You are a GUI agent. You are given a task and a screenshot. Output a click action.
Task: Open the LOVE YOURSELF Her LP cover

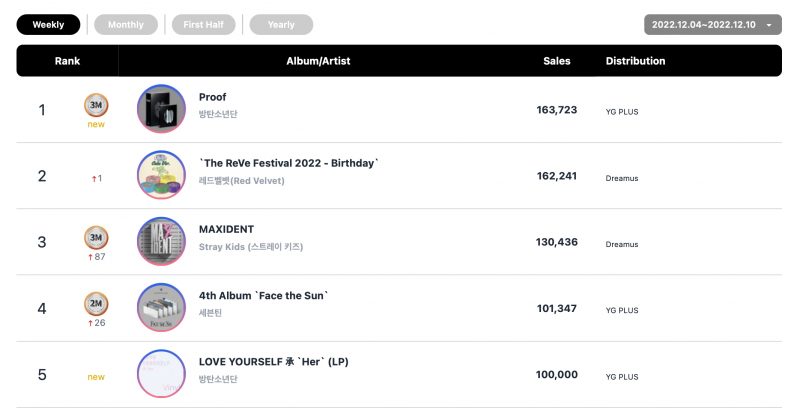[x=161, y=374]
